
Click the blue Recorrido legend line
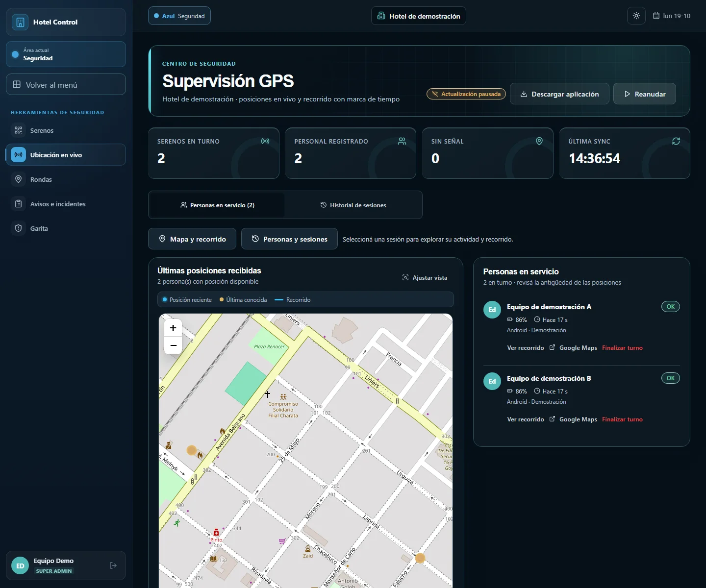coord(279,299)
